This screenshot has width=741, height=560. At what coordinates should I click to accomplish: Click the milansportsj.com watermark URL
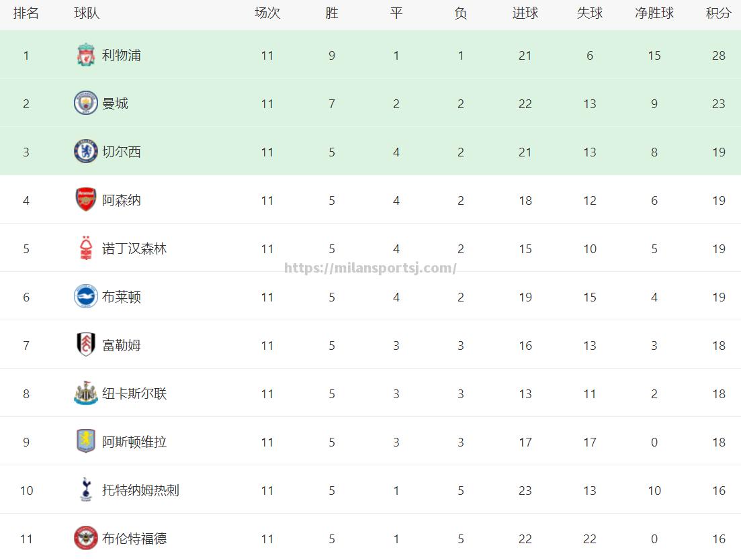tap(370, 268)
